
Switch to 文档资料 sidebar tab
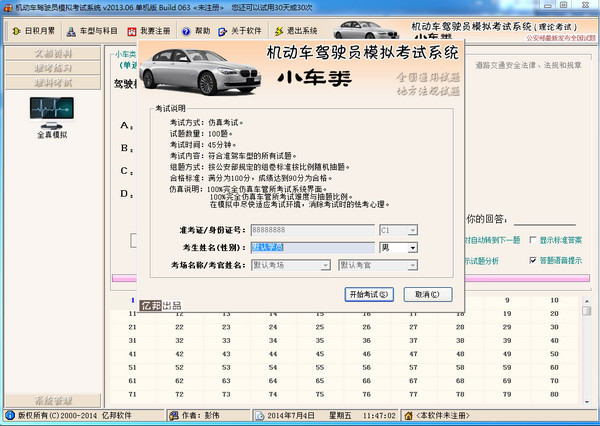pyautogui.click(x=52, y=52)
